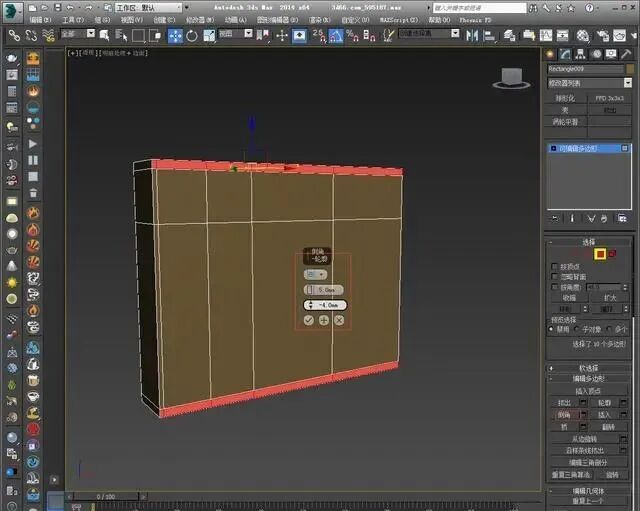Collapse the Edit Polygons rollout
The height and width of the screenshot is (511, 640).
(x=589, y=379)
